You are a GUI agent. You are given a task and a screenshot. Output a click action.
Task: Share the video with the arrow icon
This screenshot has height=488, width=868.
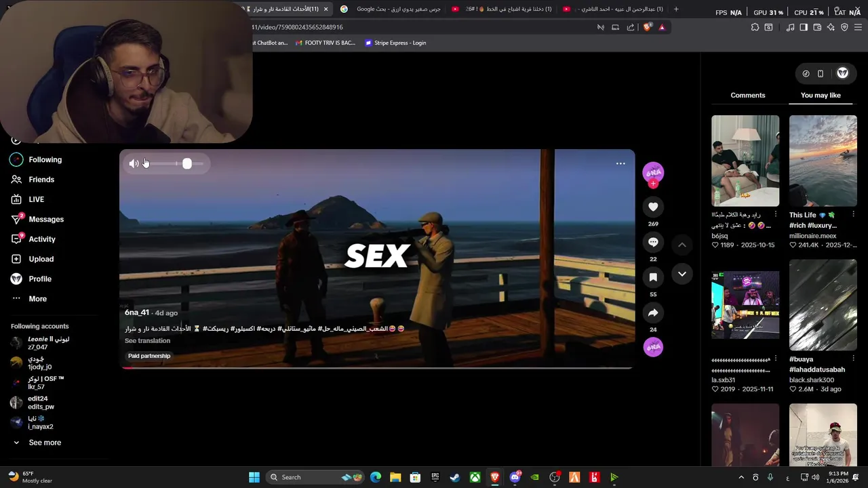tap(653, 312)
